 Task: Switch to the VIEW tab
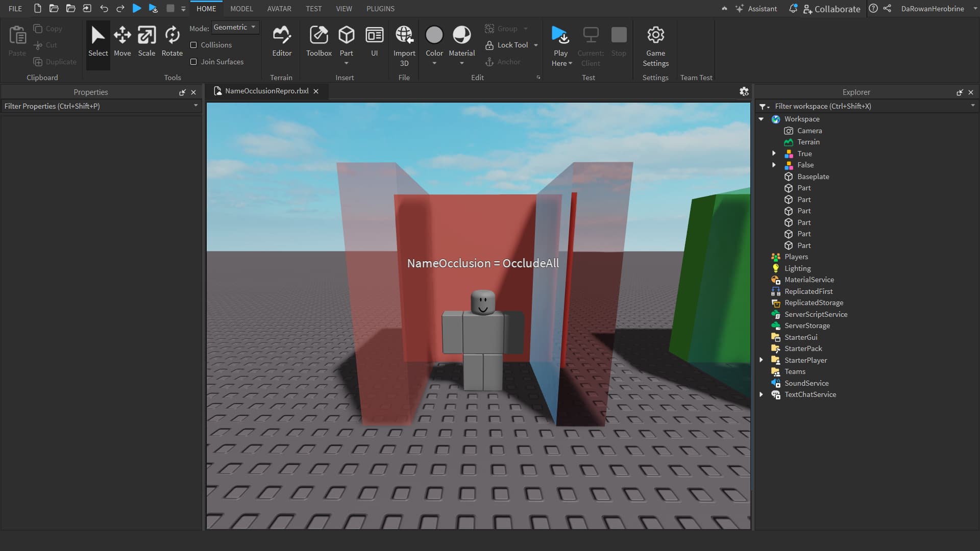(x=344, y=9)
